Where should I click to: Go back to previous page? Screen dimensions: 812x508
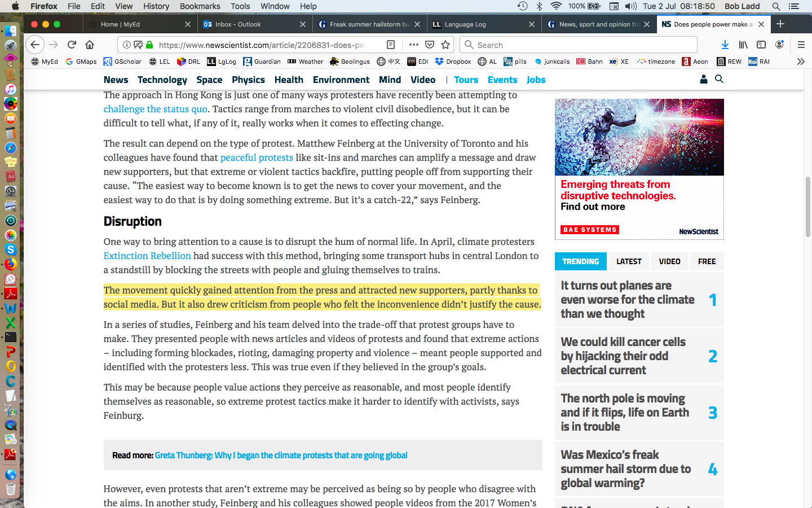[x=35, y=45]
